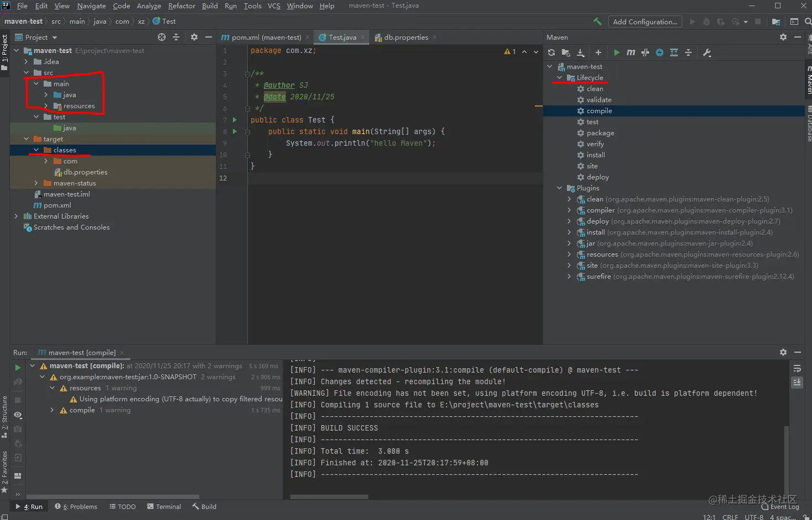Restore layout icon in Run panel
The image size is (812, 520).
coord(18,475)
